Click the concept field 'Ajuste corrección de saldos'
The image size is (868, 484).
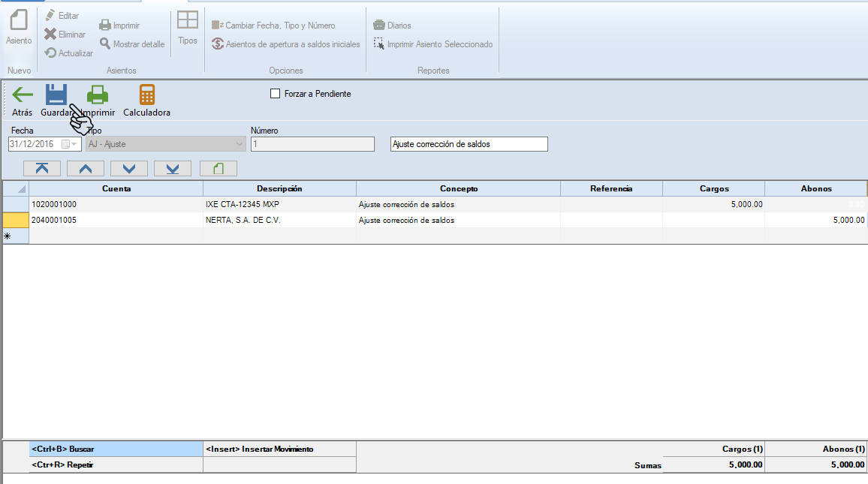(x=469, y=144)
